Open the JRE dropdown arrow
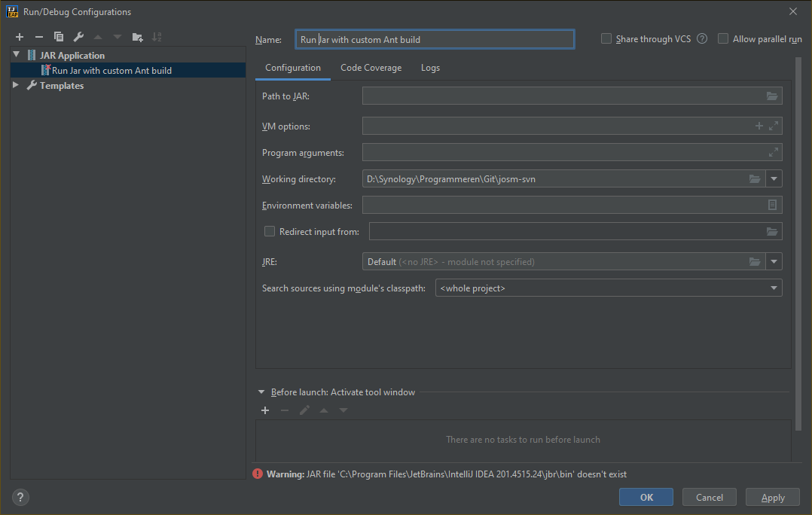Screen dimensions: 812x515 pos(774,262)
